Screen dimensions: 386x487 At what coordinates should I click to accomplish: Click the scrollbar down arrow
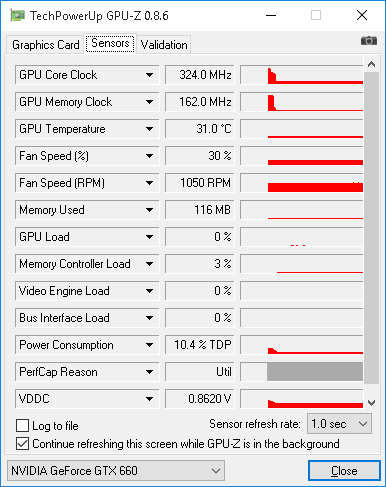[x=372, y=403]
